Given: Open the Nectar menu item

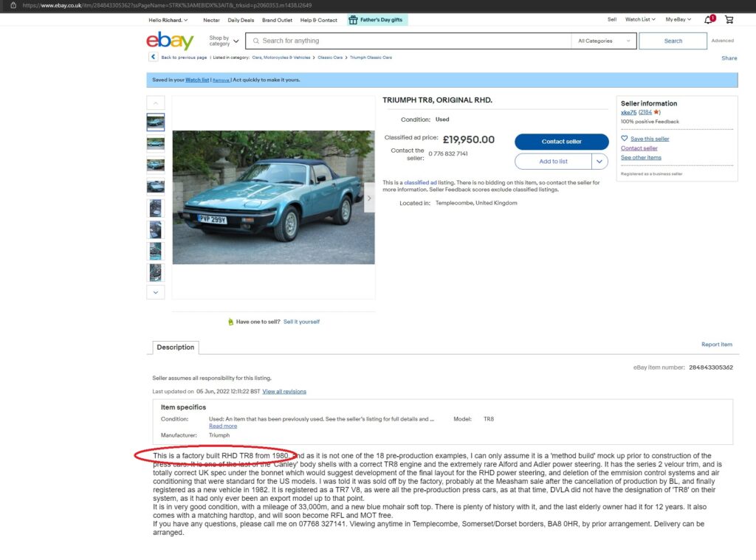Looking at the screenshot, I should (211, 20).
